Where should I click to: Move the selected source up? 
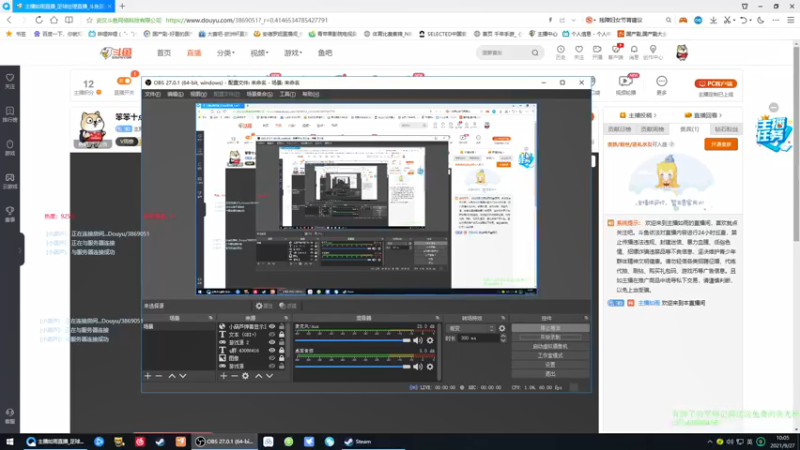point(259,376)
